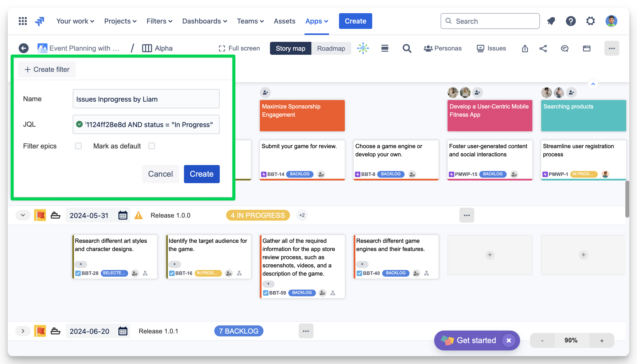
Task: Open the share link icon
Action: point(543,48)
